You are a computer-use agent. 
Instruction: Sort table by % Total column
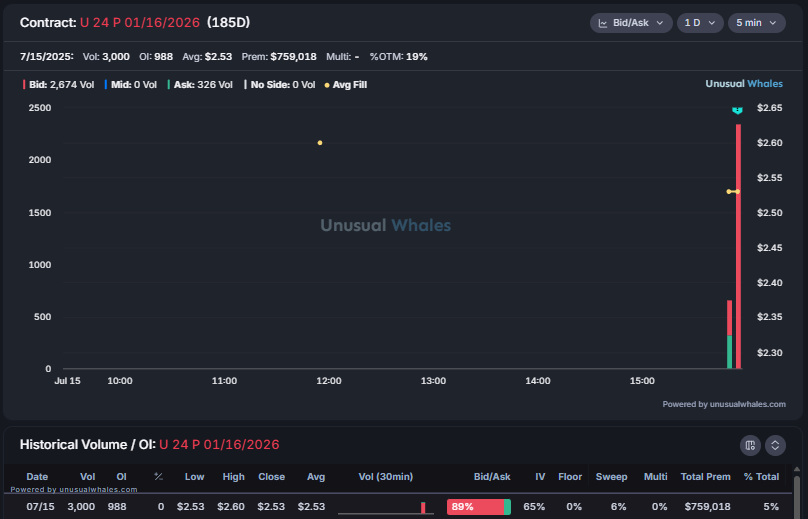pos(761,477)
